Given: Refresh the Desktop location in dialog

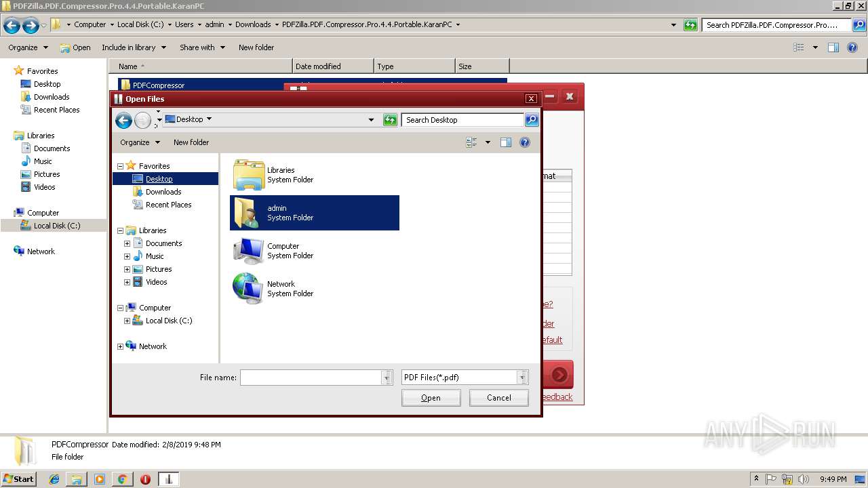Looking at the screenshot, I should click(x=390, y=120).
